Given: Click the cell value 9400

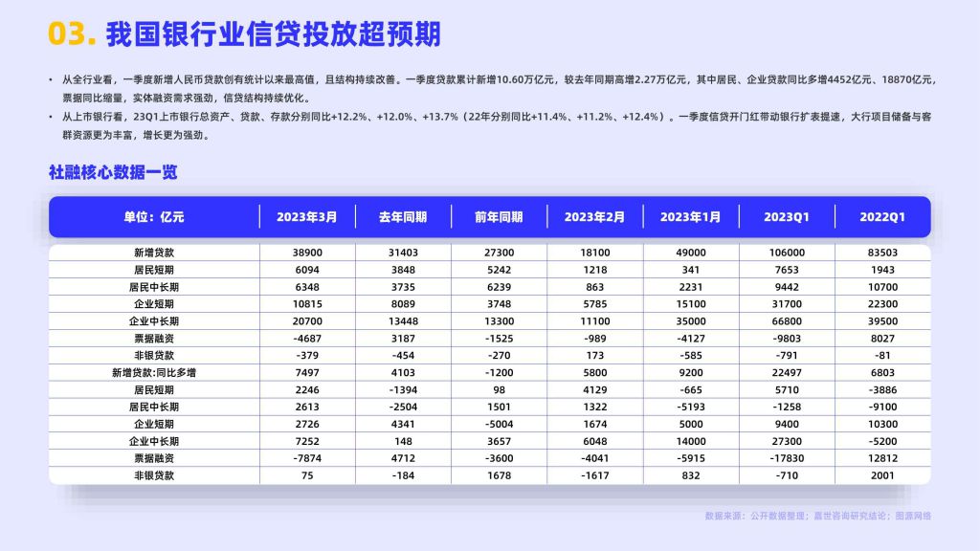Looking at the screenshot, I should [x=787, y=424].
